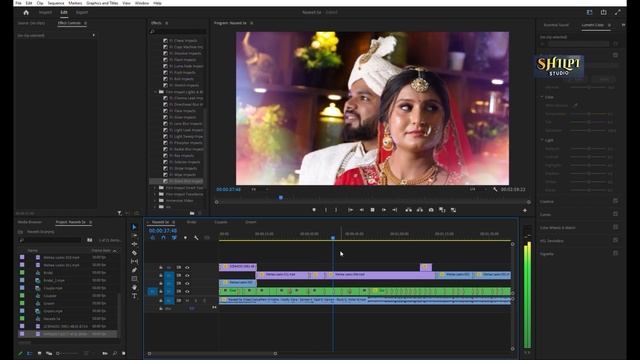Collapse the Color group in Lumetri
Screen dimensions: 640x360
click(542, 97)
